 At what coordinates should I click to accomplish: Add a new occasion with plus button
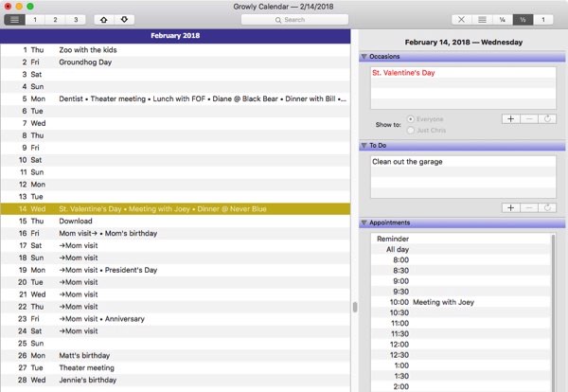[511, 119]
